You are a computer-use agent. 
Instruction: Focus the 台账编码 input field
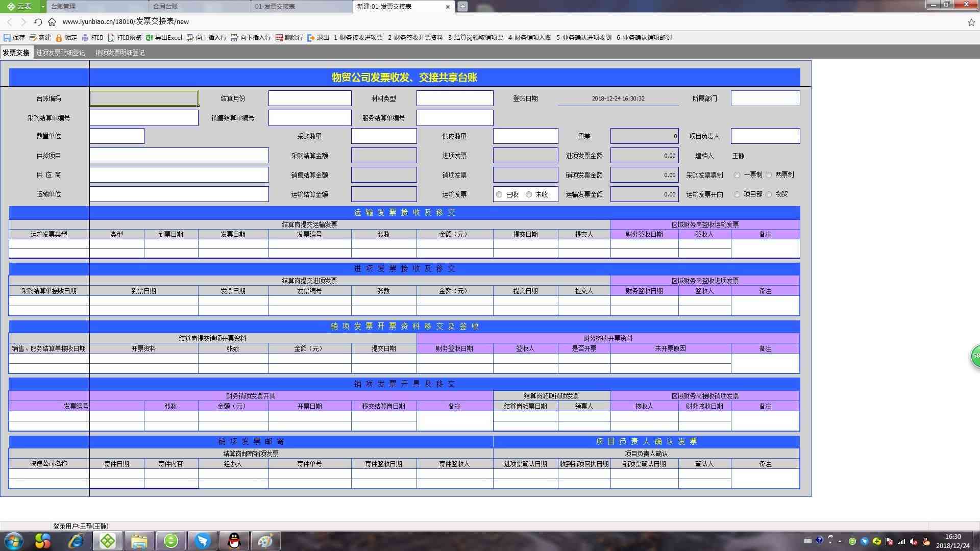(x=144, y=98)
